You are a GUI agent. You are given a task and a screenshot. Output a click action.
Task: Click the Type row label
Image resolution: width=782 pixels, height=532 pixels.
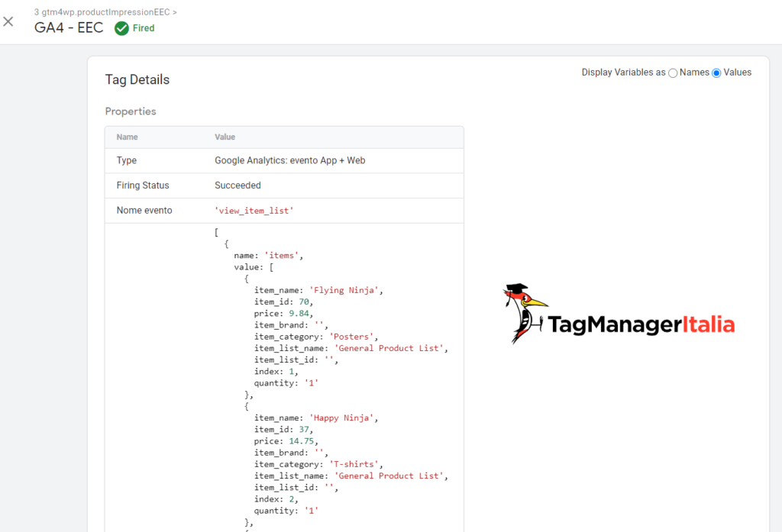(127, 160)
